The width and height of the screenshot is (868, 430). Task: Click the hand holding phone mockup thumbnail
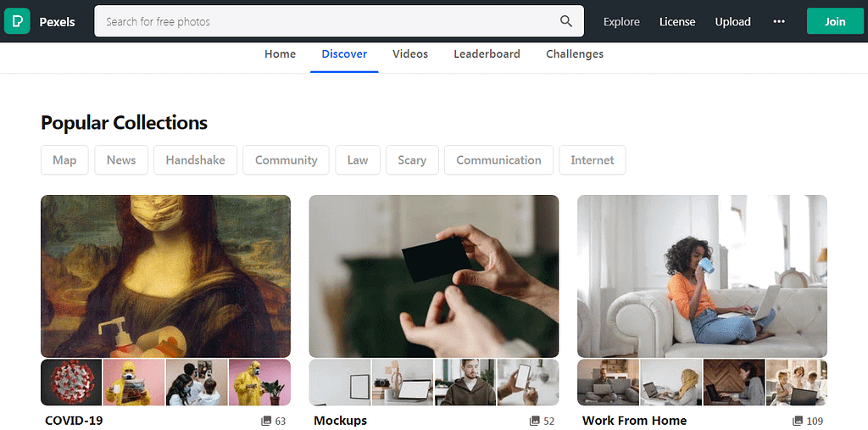tap(528, 383)
